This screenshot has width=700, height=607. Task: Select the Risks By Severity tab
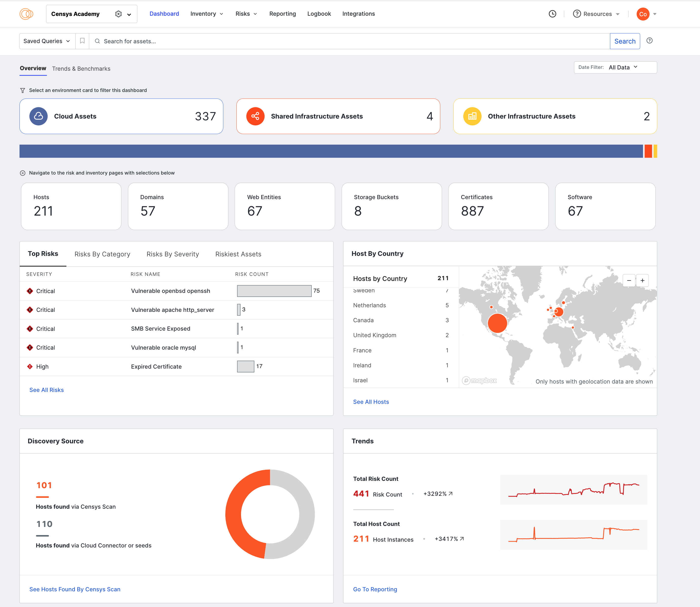(x=173, y=254)
